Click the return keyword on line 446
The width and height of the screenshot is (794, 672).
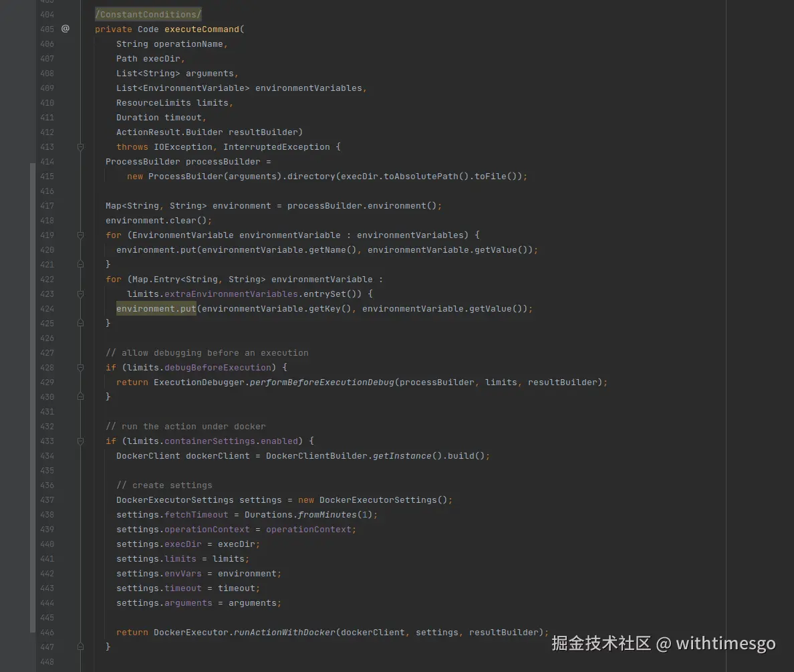pos(132,633)
